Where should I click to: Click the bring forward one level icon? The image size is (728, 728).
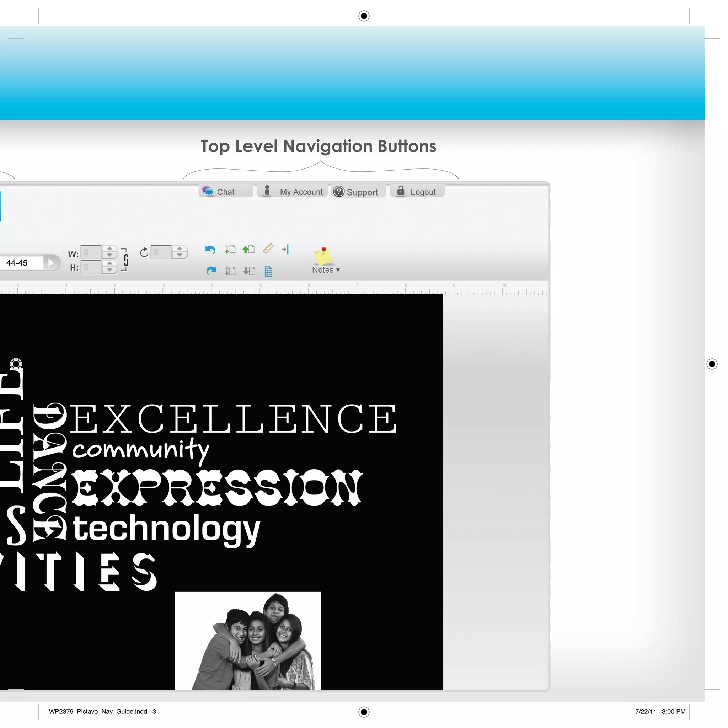230,249
